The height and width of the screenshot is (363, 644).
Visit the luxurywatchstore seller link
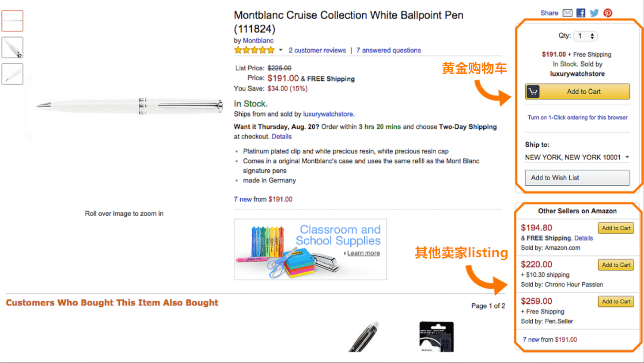(328, 114)
